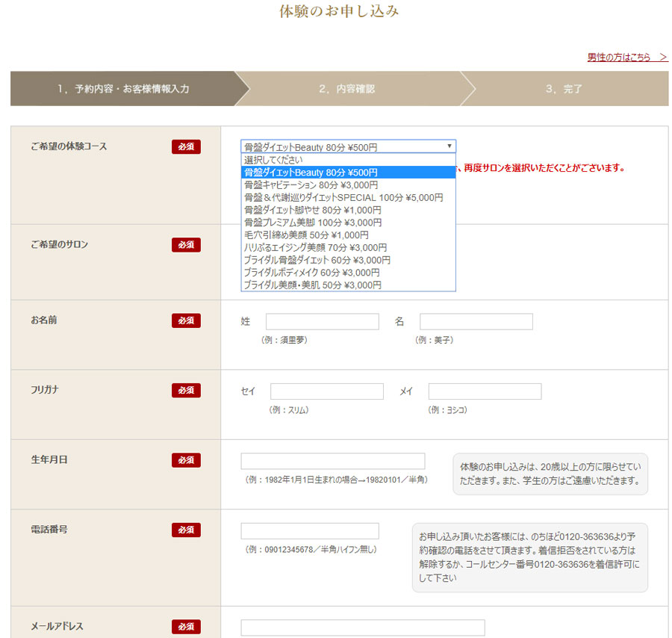Click the 姓 last name input field

322,322
